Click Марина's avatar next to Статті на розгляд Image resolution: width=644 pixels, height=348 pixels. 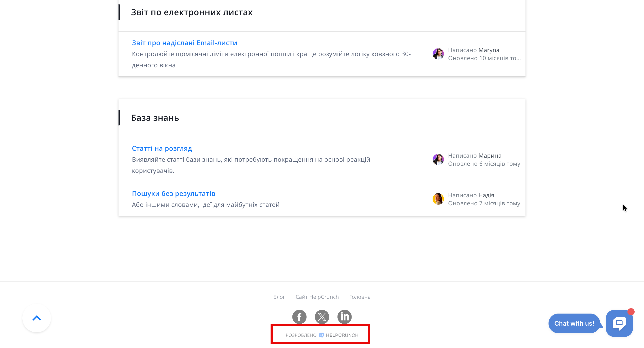pyautogui.click(x=438, y=159)
